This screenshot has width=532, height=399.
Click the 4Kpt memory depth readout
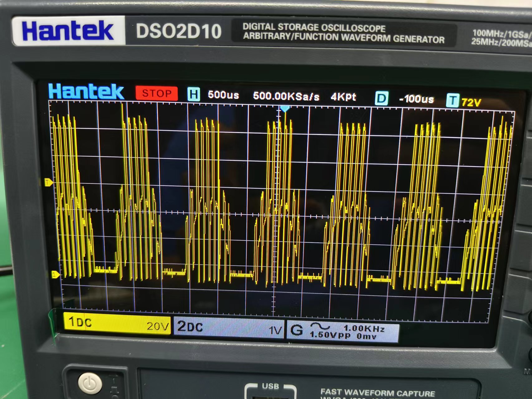coord(343,97)
